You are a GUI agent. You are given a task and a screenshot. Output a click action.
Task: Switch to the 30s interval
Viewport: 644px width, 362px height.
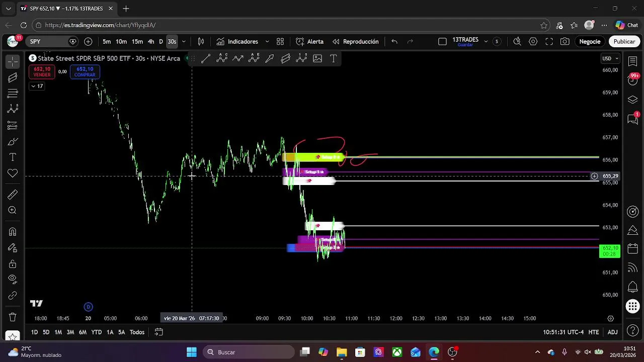[x=172, y=42]
